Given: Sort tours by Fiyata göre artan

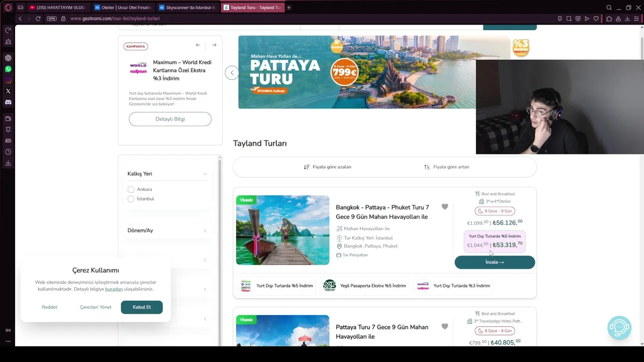Looking at the screenshot, I should [447, 167].
